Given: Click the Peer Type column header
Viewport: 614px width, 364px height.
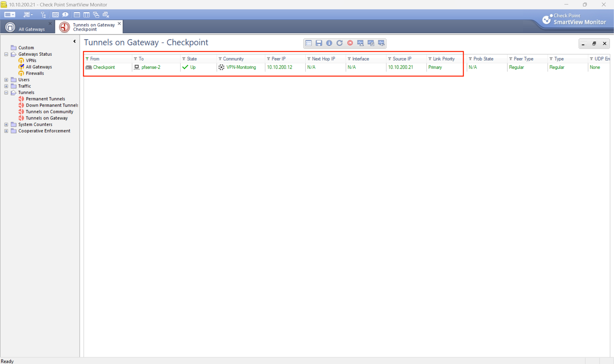Looking at the screenshot, I should tap(527, 59).
